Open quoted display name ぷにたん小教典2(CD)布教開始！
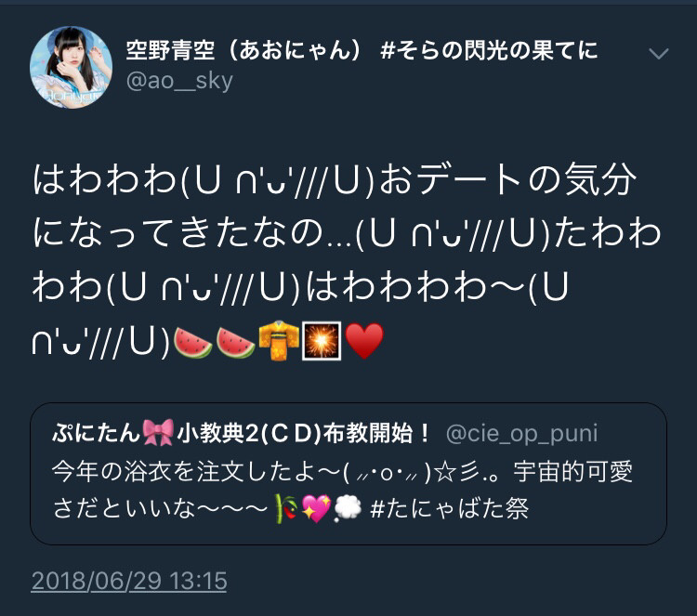This screenshot has height=616, width=697. [x=242, y=433]
